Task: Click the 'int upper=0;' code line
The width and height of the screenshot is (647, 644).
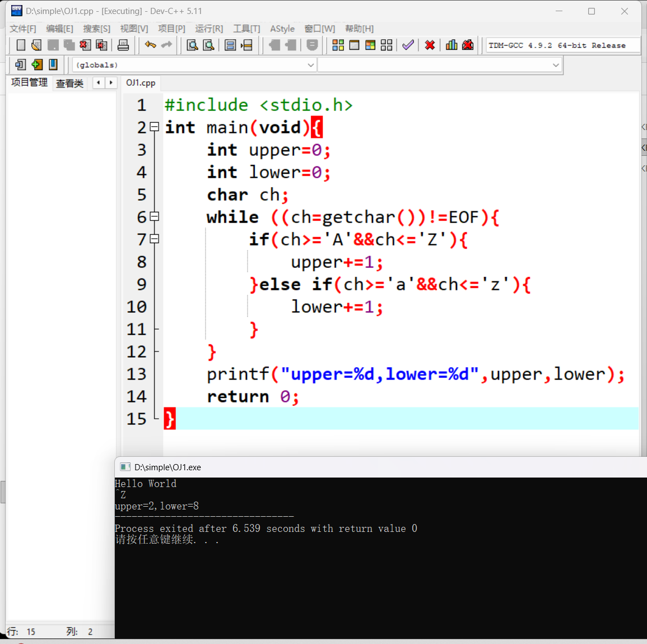Action: [269, 150]
